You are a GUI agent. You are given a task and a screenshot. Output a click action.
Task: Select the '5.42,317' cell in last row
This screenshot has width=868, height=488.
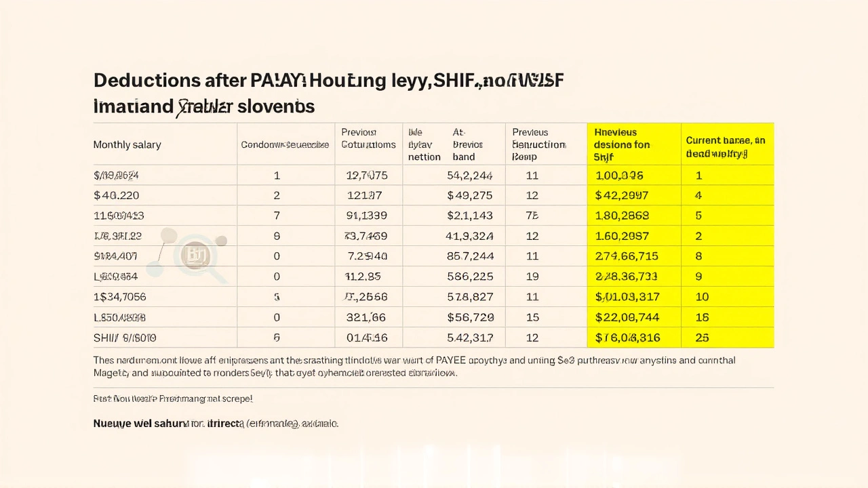(x=470, y=338)
